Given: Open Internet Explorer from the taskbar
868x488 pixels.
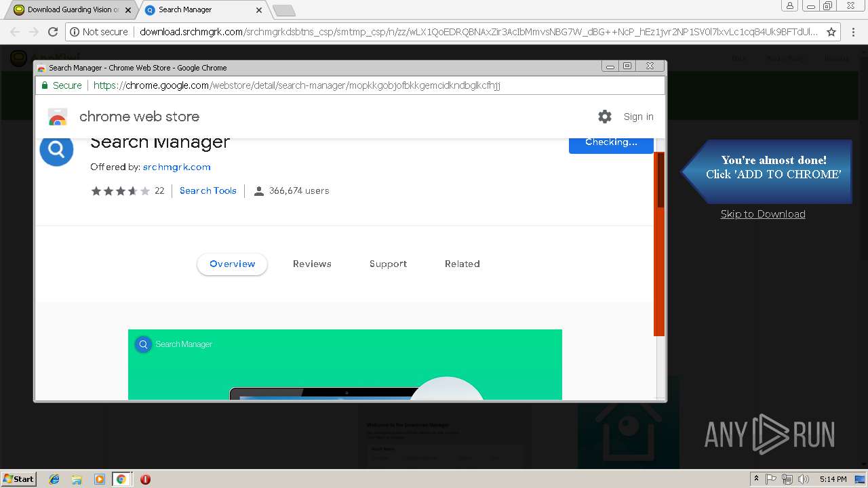Looking at the screenshot, I should [x=54, y=479].
